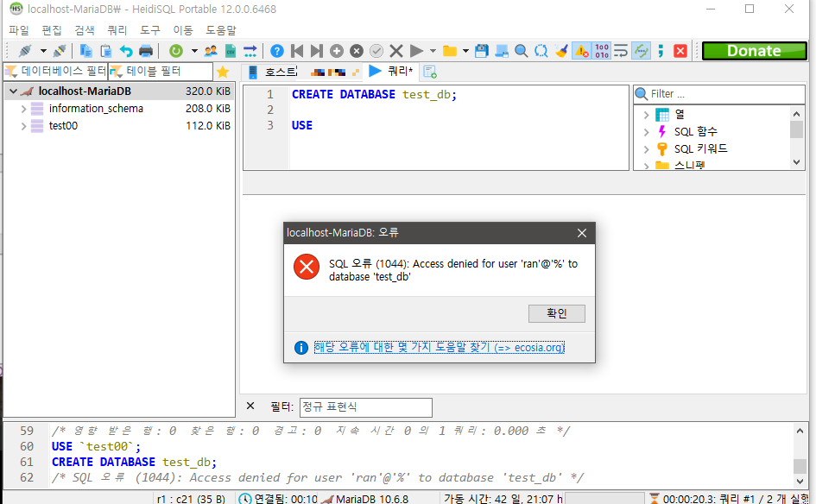Expand the 열 helper node
The width and height of the screenshot is (816, 504).
click(x=647, y=115)
